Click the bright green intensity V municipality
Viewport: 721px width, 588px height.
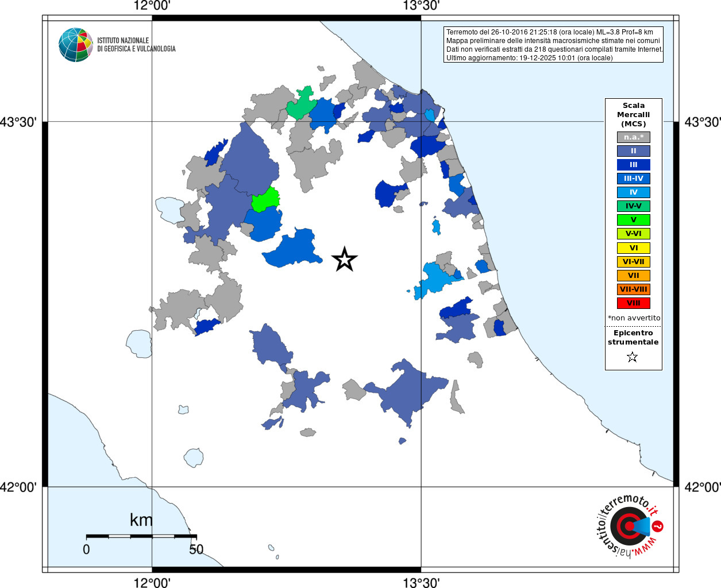265,200
